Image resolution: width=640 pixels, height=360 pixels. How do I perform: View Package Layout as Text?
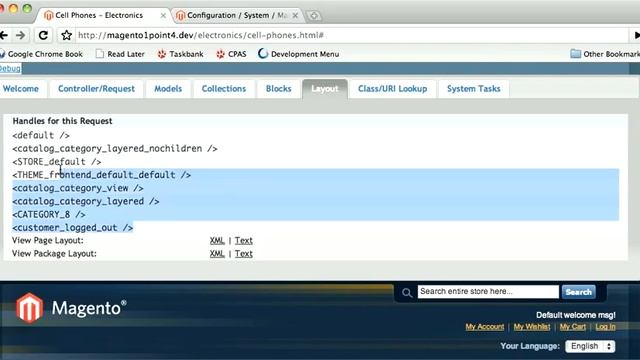[x=244, y=253]
